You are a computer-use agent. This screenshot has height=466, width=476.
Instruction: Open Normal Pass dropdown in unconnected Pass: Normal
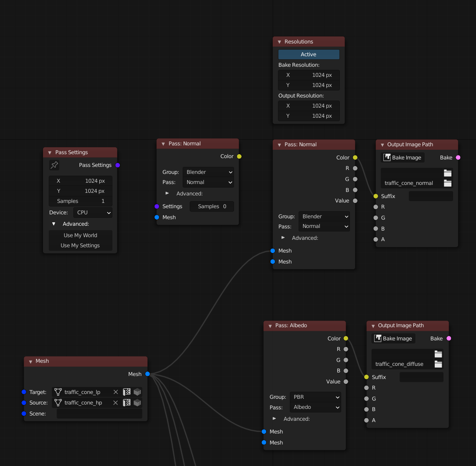point(208,182)
